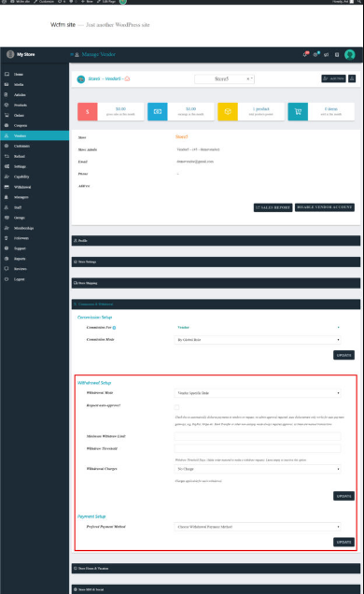Click the Minimum Withdraw Limit field
364x594 pixels.
coord(258,436)
